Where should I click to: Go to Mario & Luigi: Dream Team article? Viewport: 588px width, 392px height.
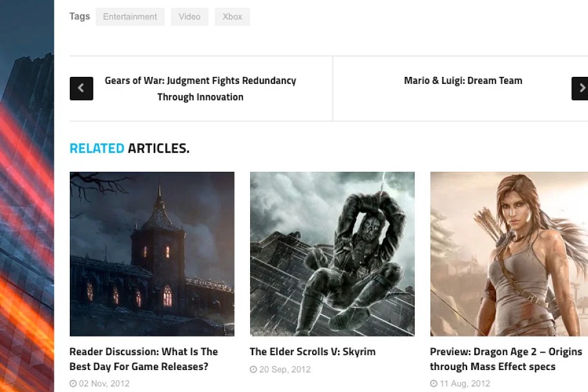tap(463, 81)
